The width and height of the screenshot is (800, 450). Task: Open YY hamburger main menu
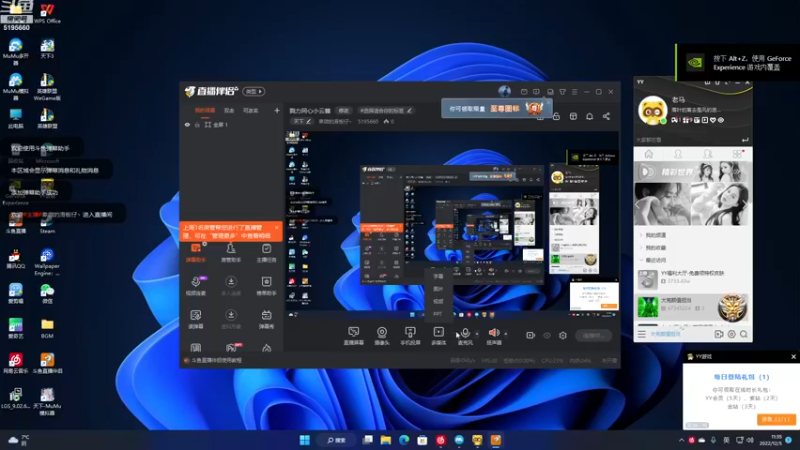click(x=641, y=334)
